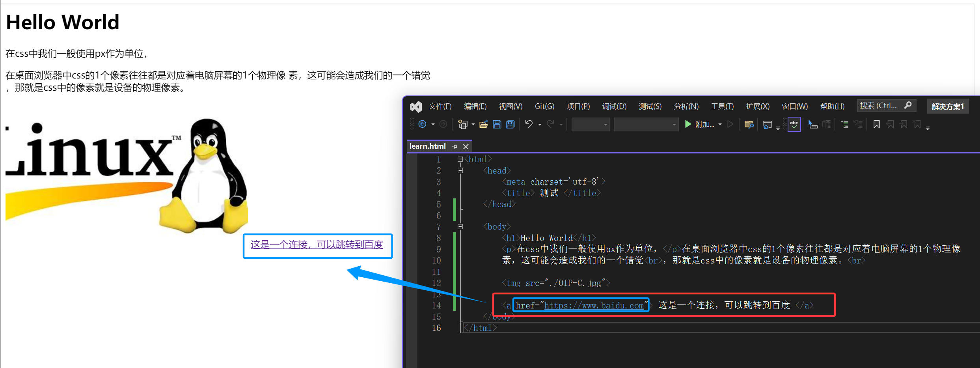Screen dimensions: 980x368
Task: Click the img src line of code
Action: [556, 283]
